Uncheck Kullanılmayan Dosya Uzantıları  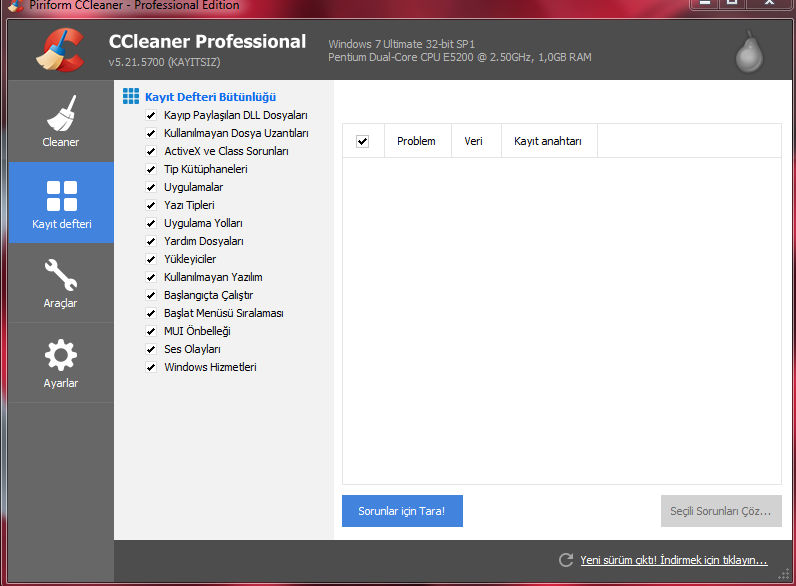(151, 133)
